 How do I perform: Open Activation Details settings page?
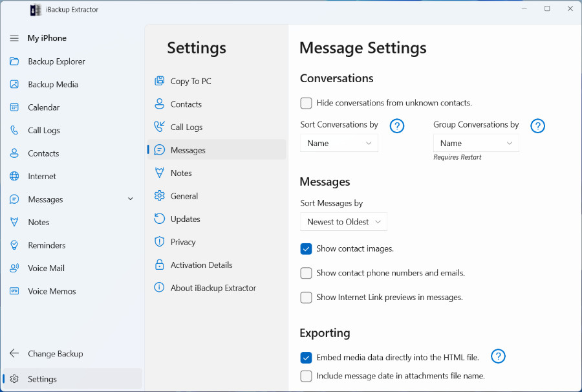[x=217, y=265]
